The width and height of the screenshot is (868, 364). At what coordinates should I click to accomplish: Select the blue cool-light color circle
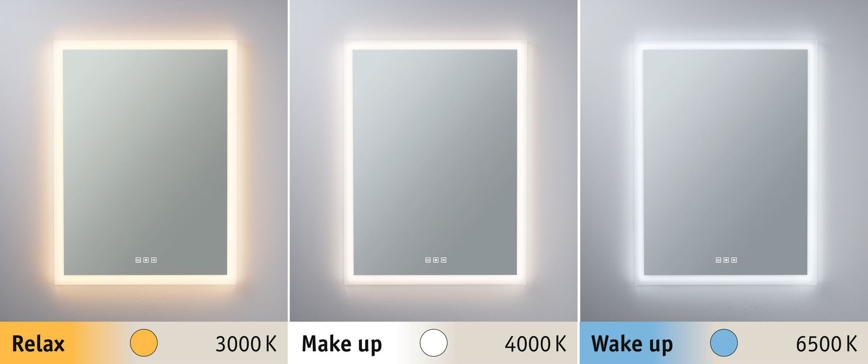724,343
